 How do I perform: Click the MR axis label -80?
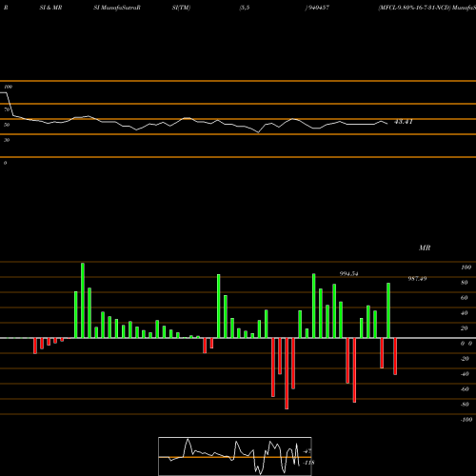[465, 405]
